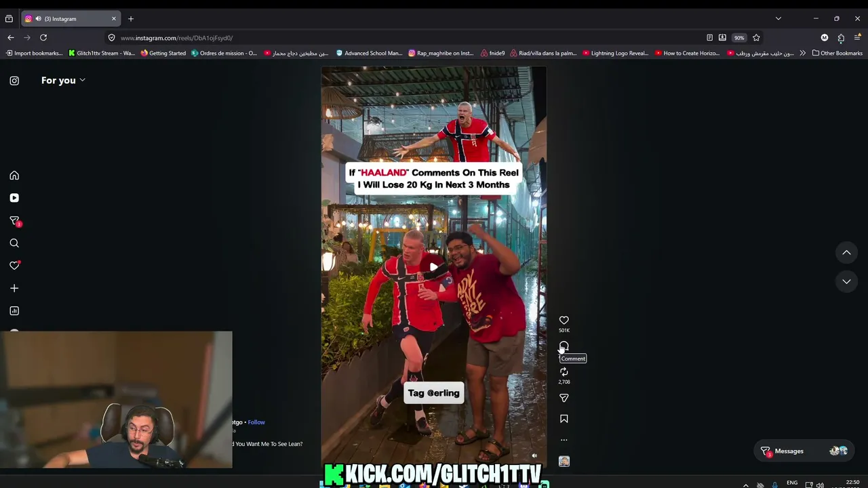Open Glitch1ttv Stream bookmark

pyautogui.click(x=102, y=53)
